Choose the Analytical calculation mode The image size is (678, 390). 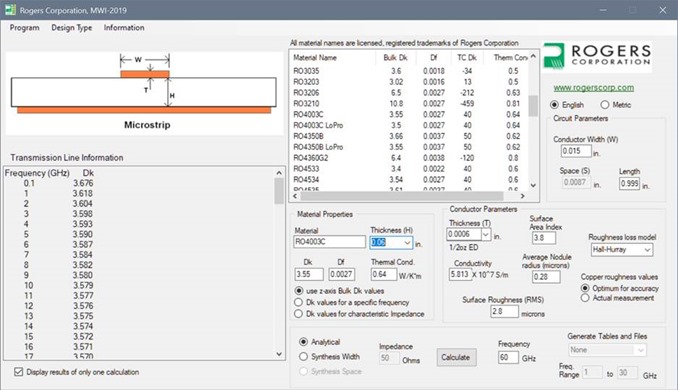point(304,342)
